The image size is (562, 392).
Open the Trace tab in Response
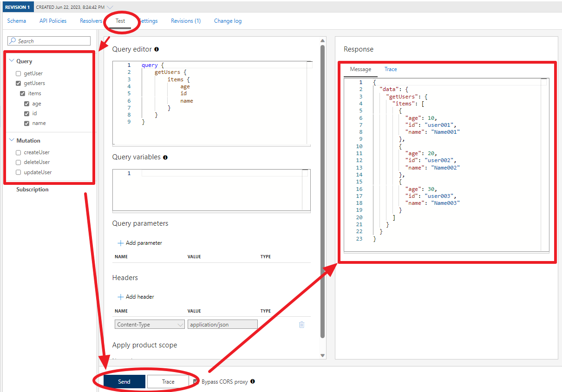pos(391,69)
